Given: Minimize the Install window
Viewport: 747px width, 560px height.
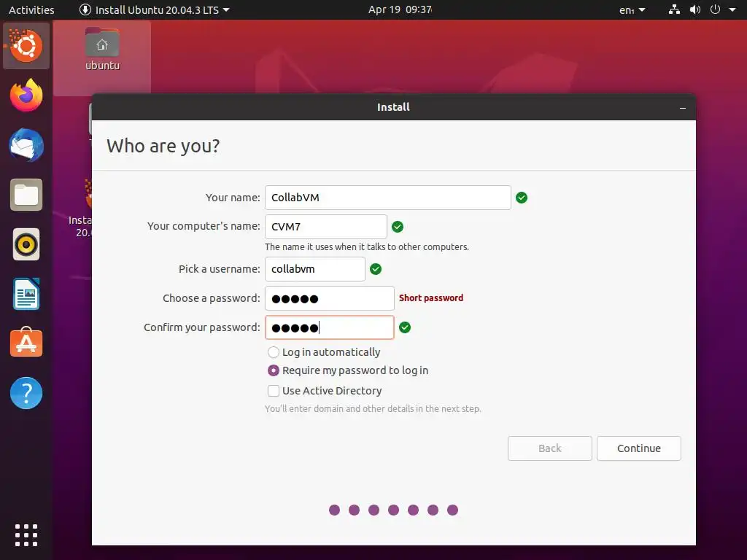Looking at the screenshot, I should click(x=683, y=108).
